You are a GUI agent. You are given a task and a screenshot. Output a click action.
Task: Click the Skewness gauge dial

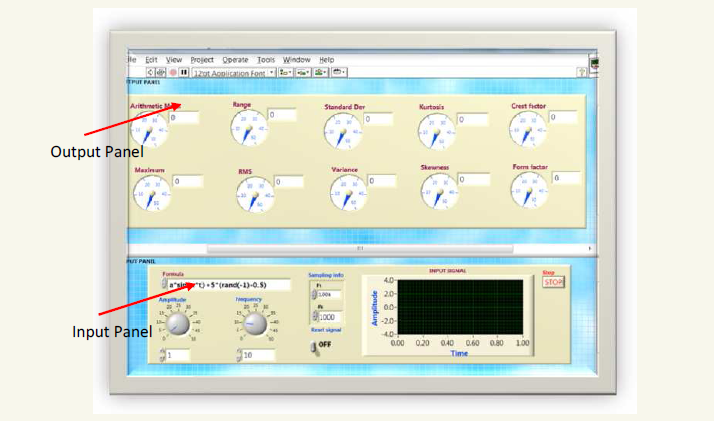point(439,192)
